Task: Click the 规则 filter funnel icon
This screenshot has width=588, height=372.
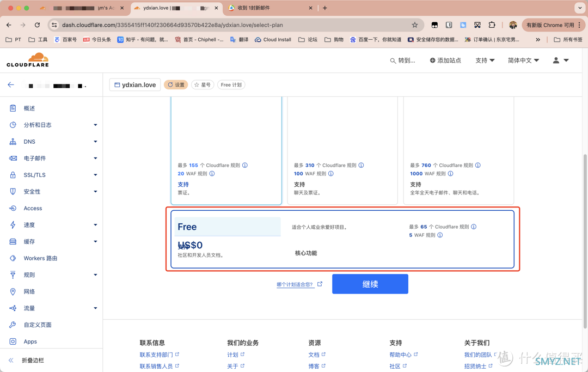Action: [13, 275]
